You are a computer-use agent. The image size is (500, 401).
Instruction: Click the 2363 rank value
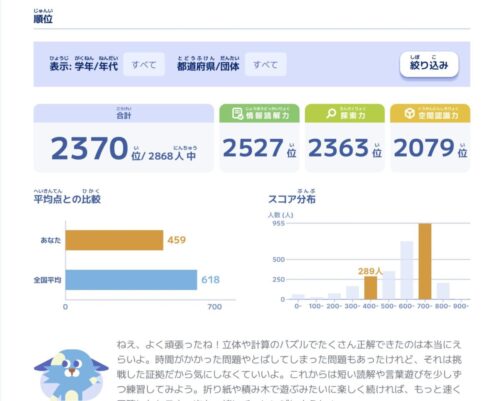point(338,148)
